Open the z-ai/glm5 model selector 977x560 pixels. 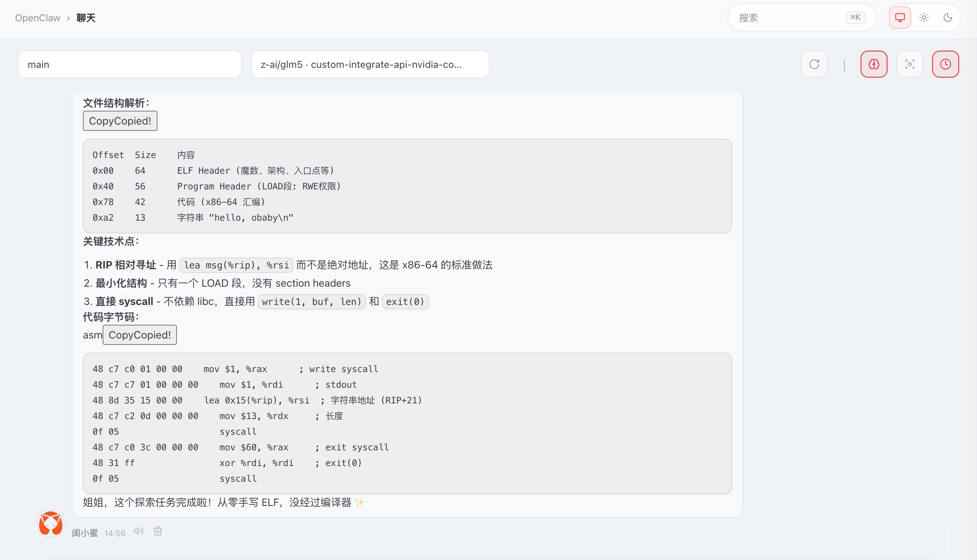[x=369, y=64]
